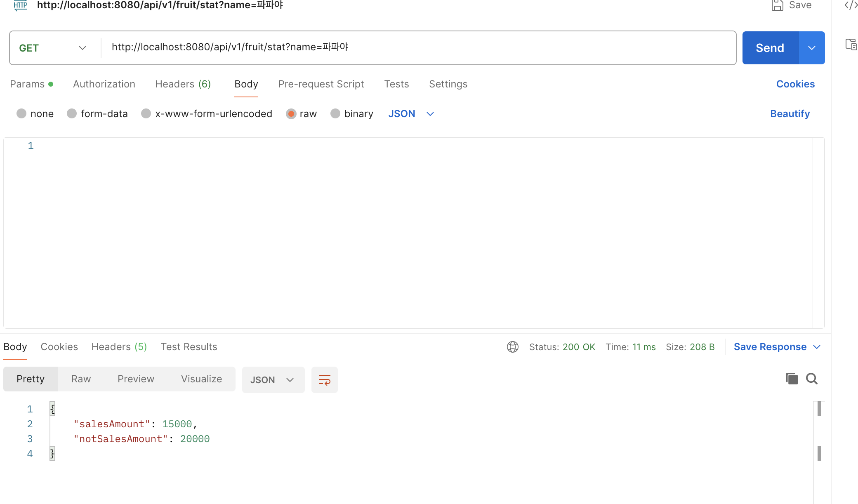
Task: Search the response with magnifier icon
Action: coord(811,379)
